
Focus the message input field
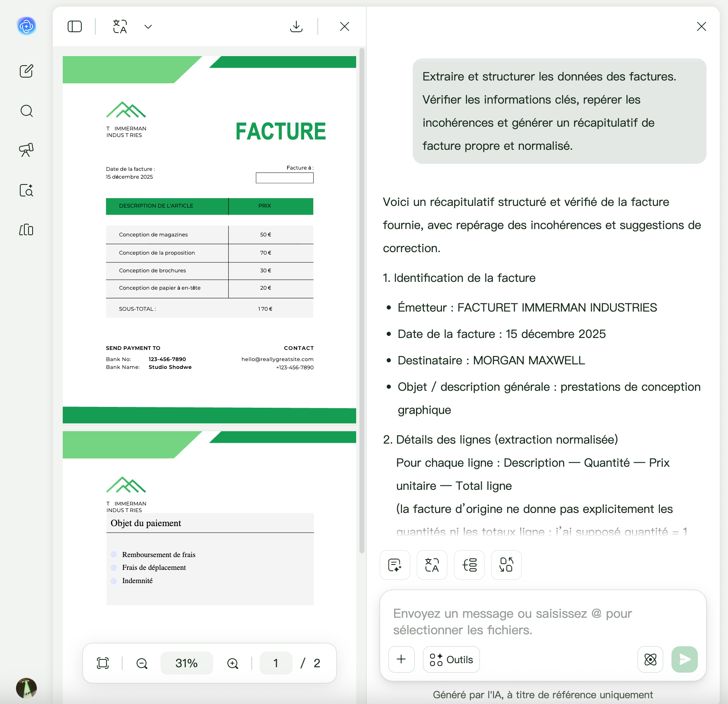543,621
